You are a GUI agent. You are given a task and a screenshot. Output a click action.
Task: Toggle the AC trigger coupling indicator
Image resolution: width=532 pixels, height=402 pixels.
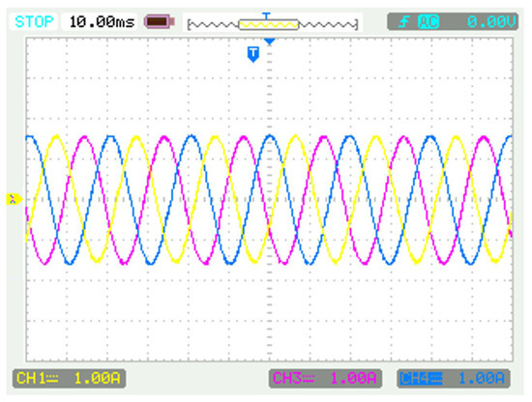click(x=429, y=22)
